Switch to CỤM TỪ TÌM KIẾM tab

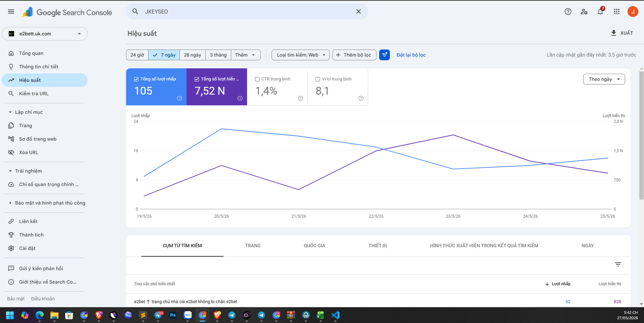[182, 246]
